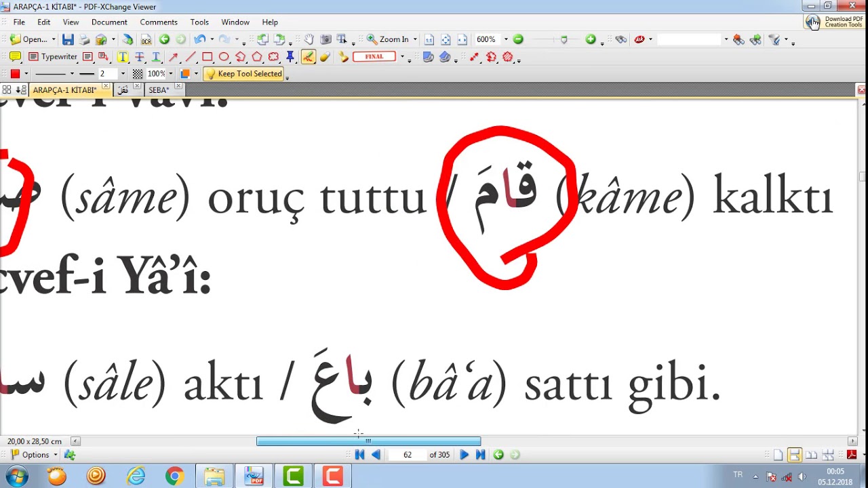This screenshot has width=868, height=488.
Task: Click the Print document icon
Action: click(x=84, y=39)
